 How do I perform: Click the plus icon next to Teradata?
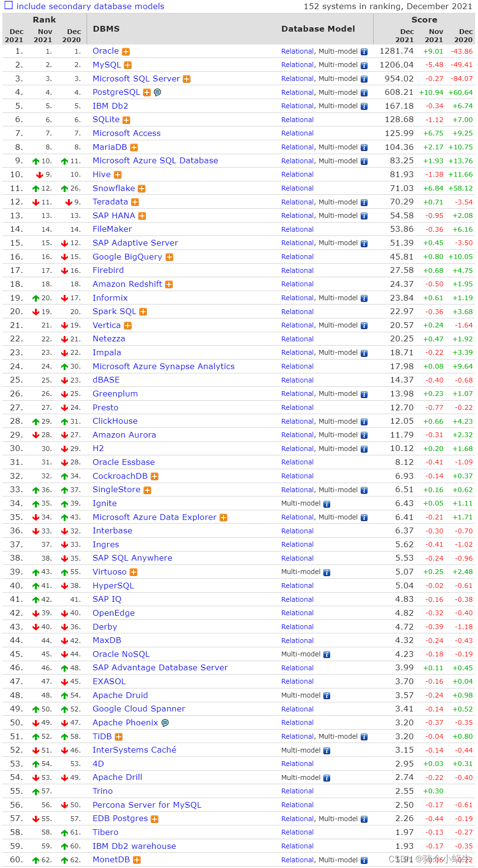coord(135,203)
